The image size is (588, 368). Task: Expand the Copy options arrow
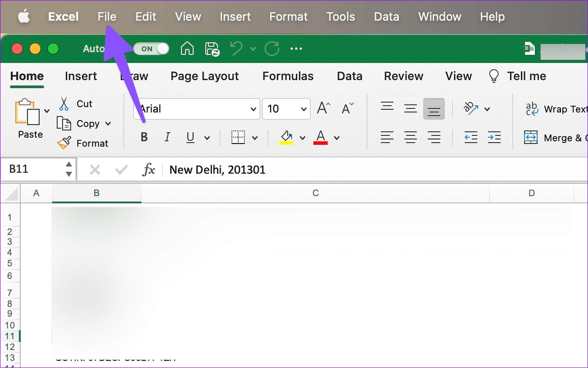click(x=108, y=124)
